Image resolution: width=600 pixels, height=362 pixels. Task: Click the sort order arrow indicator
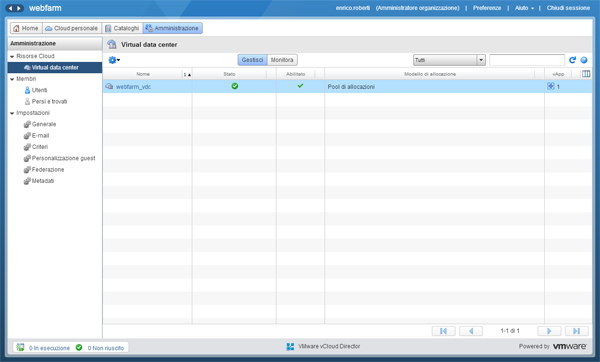click(187, 74)
